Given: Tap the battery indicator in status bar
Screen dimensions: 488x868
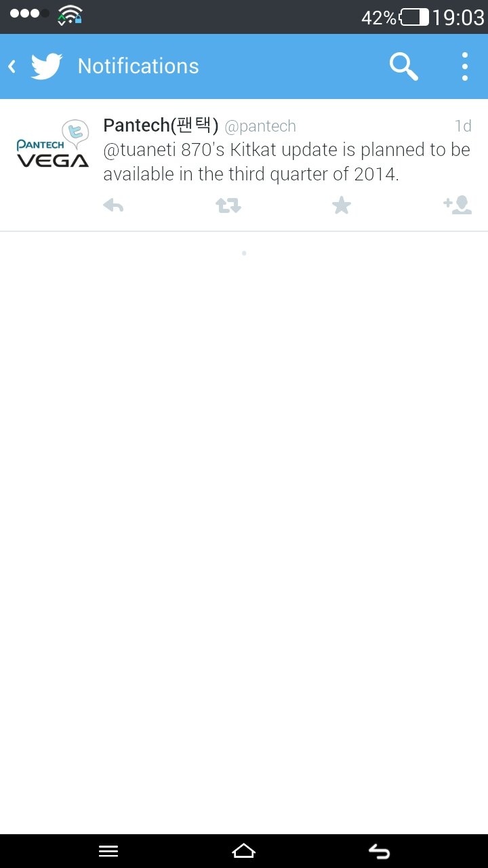Looking at the screenshot, I should (414, 17).
